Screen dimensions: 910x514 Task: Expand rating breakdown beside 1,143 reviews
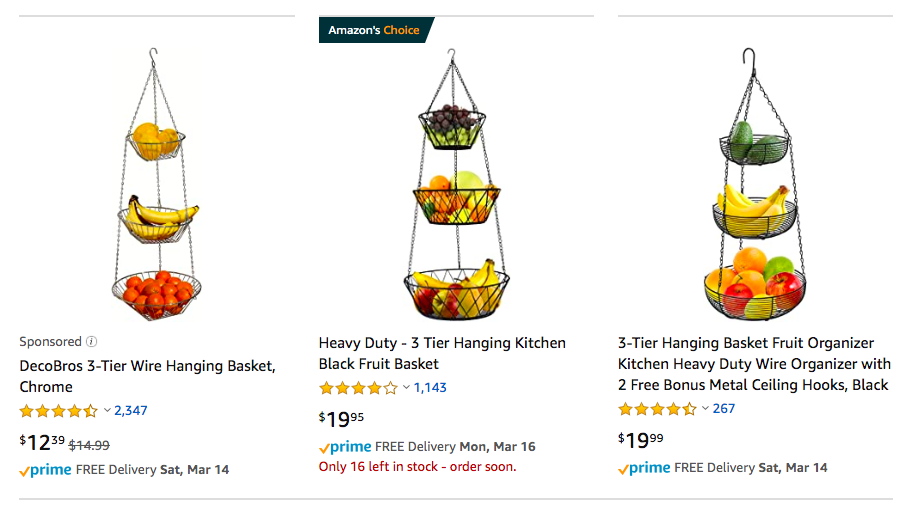[x=406, y=388]
